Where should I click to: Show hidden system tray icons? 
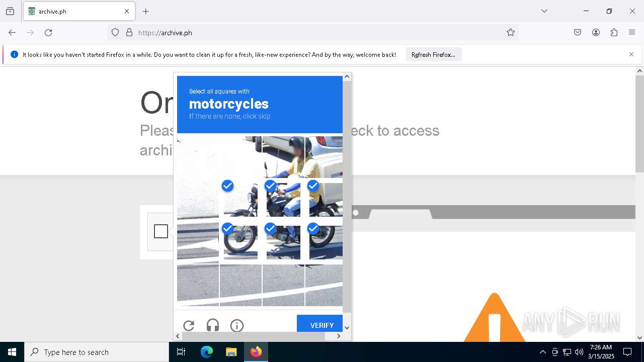(x=542, y=352)
